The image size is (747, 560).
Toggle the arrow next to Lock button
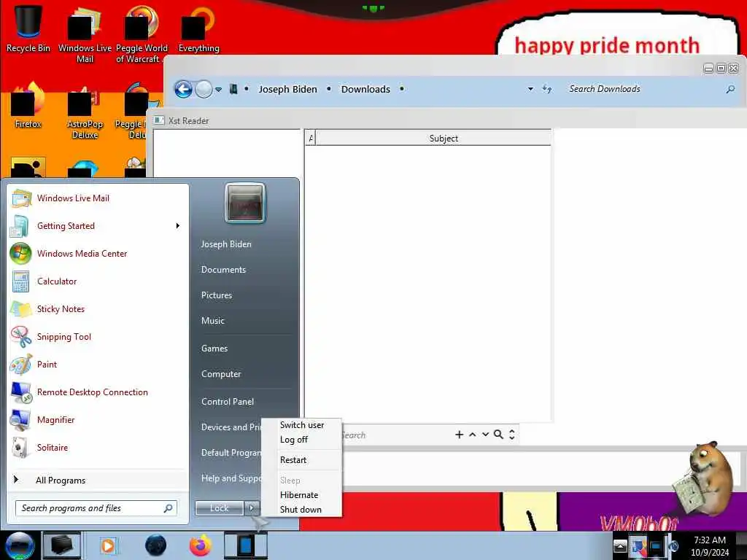point(252,508)
